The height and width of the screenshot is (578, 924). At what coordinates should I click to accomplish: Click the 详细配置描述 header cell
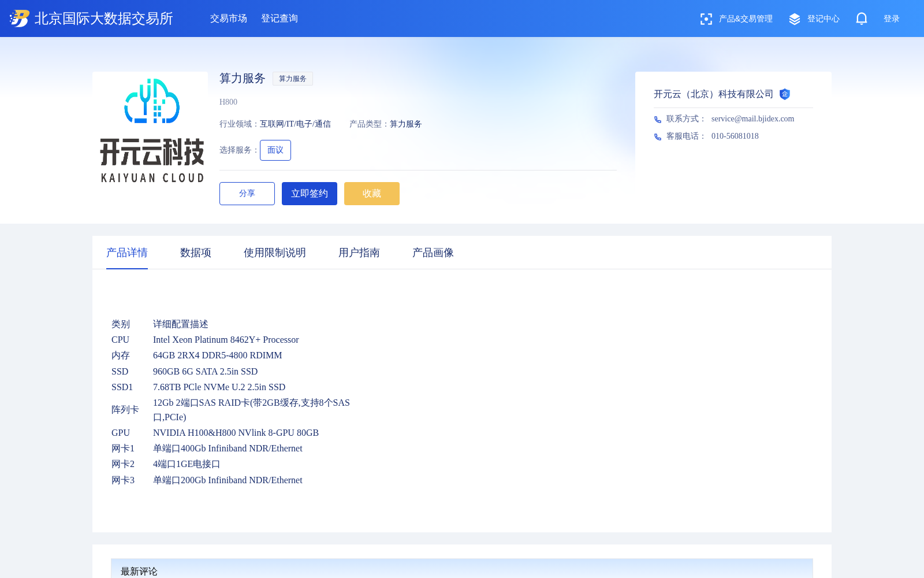click(x=181, y=324)
